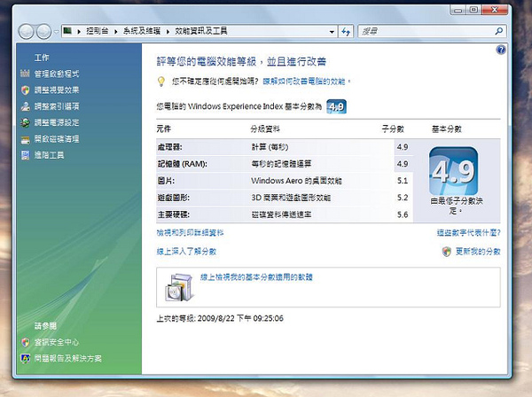The height and width of the screenshot is (397, 532).
Task: Open the recent pages dropdown beside the Forward arrow
Action: click(56, 32)
